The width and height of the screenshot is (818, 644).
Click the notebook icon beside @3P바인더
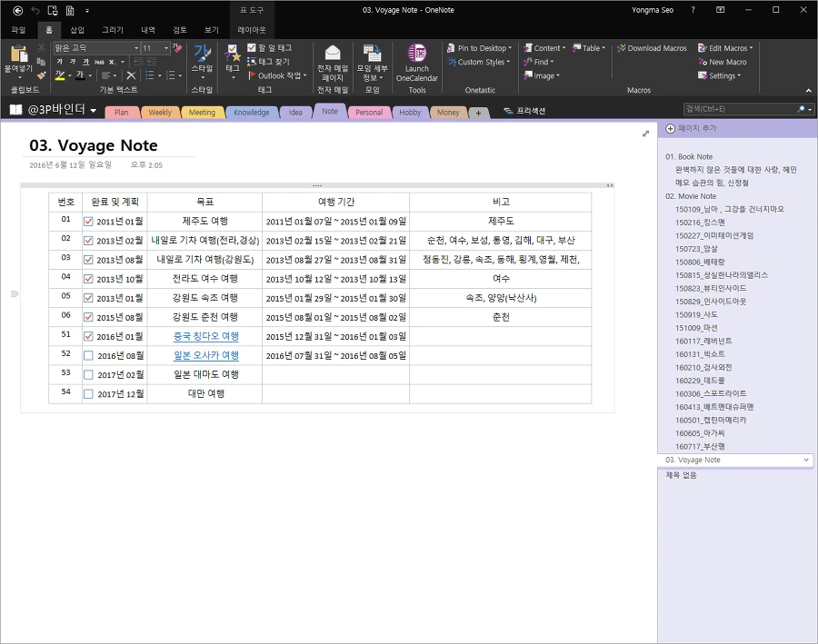pos(16,110)
